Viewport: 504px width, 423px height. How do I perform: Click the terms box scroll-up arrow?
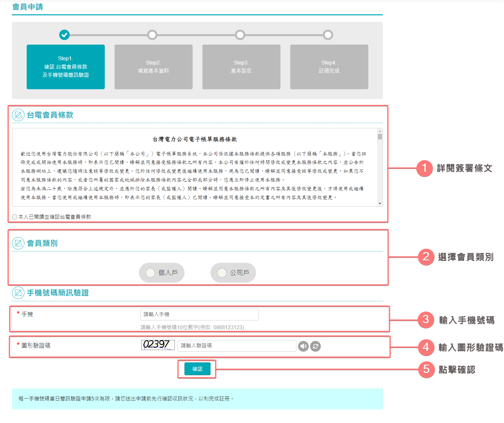tap(380, 131)
